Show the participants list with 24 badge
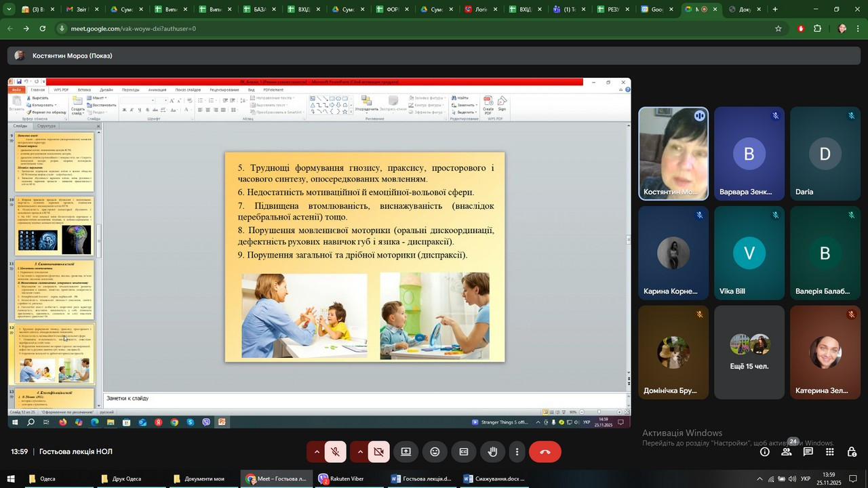The image size is (868, 488). click(x=787, y=451)
